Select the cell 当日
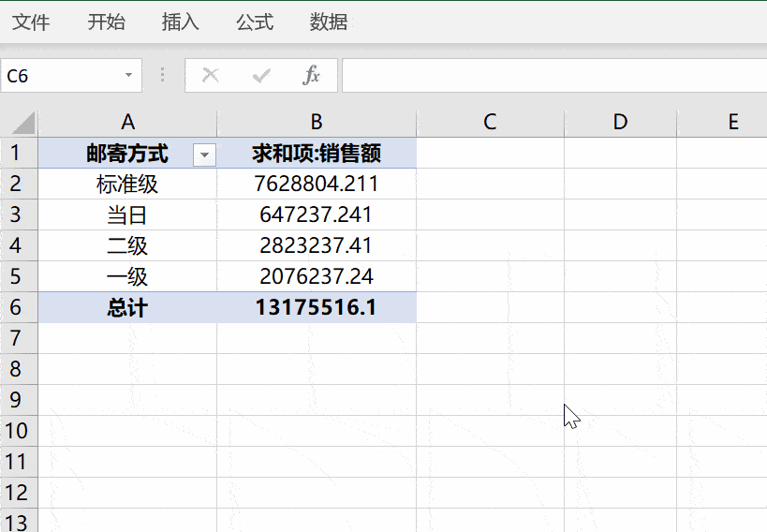 (127, 214)
